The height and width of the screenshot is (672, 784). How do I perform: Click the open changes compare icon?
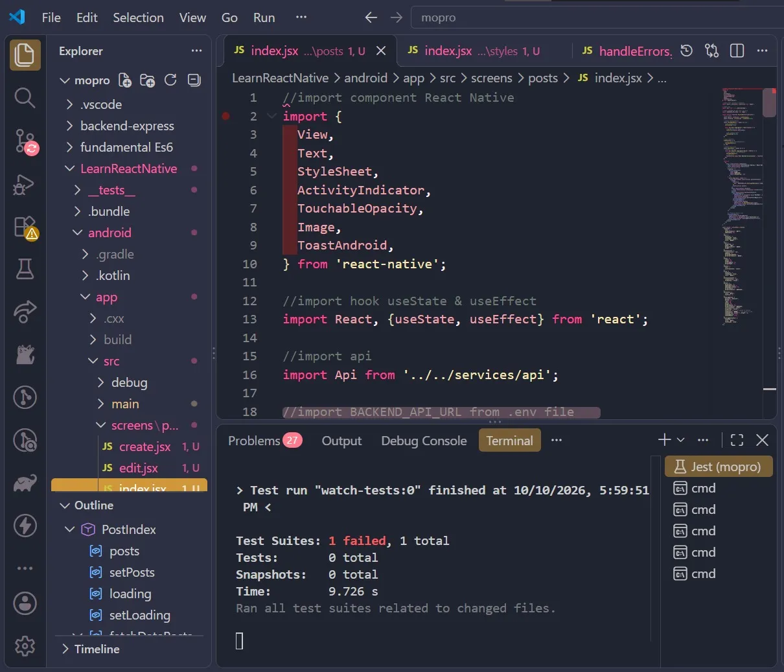pyautogui.click(x=711, y=51)
